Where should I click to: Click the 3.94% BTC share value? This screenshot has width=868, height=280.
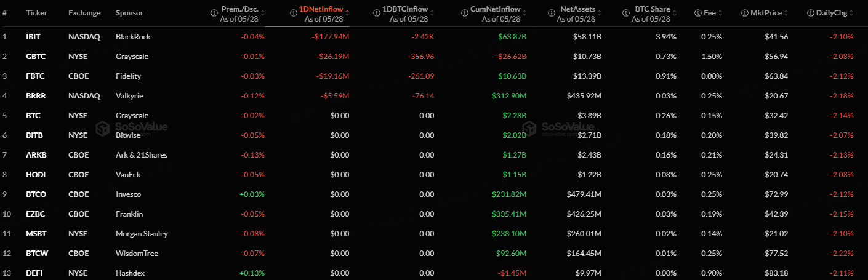click(x=666, y=37)
